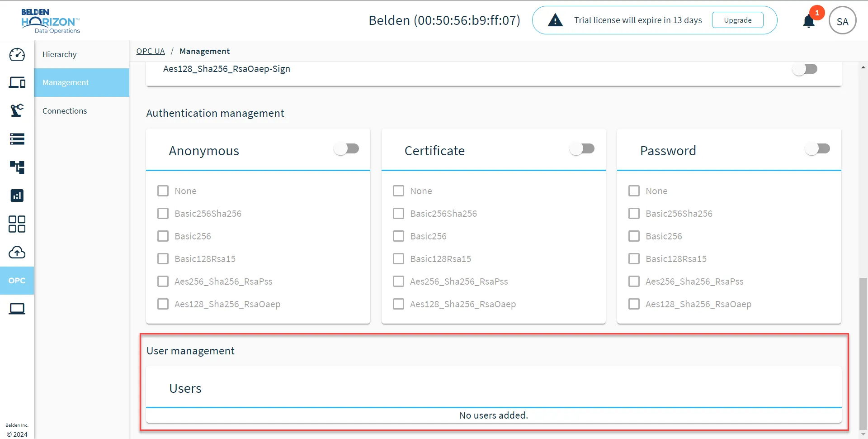Check Basic128Rsa15 under Anonymous
The width and height of the screenshot is (868, 439).
[x=163, y=259]
